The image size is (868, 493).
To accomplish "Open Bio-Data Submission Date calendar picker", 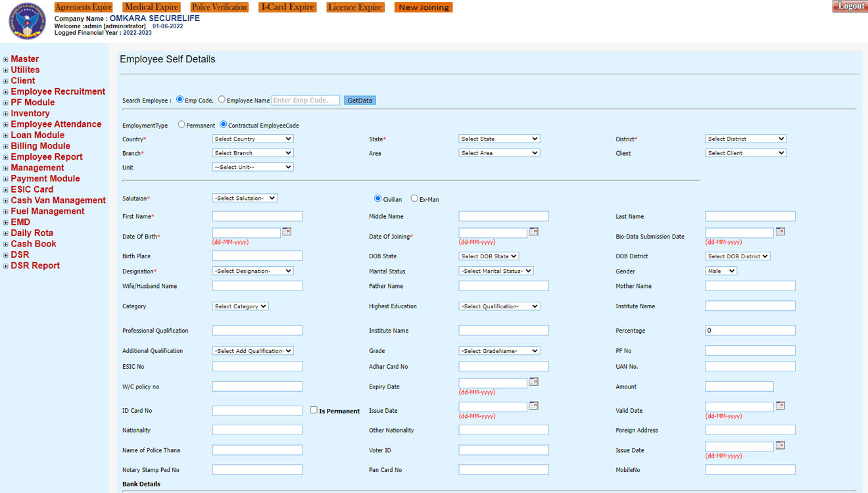I will tap(781, 231).
